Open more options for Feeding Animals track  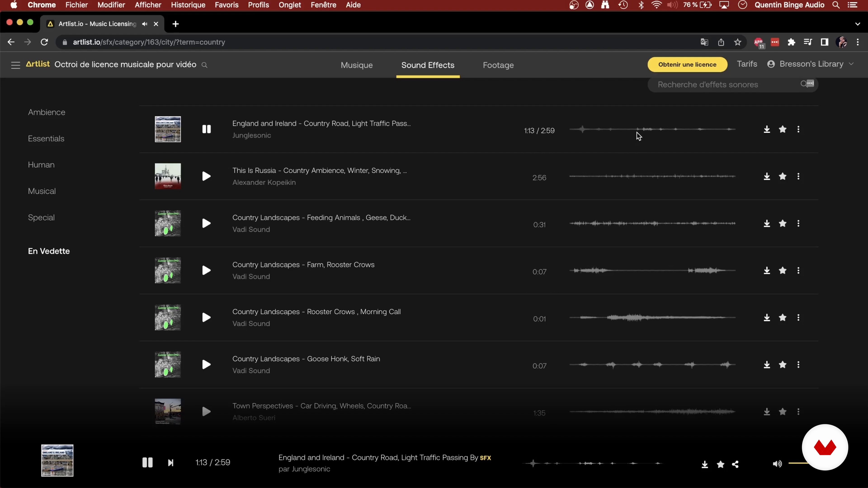798,224
